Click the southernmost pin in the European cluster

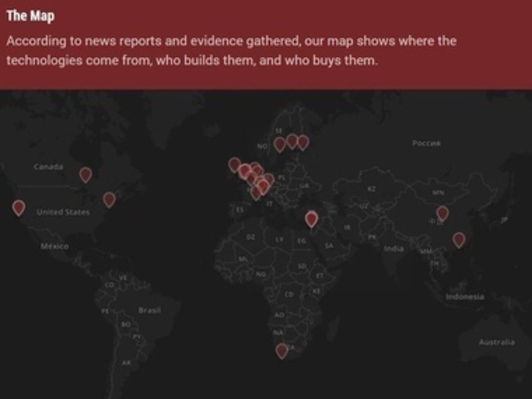tap(256, 192)
